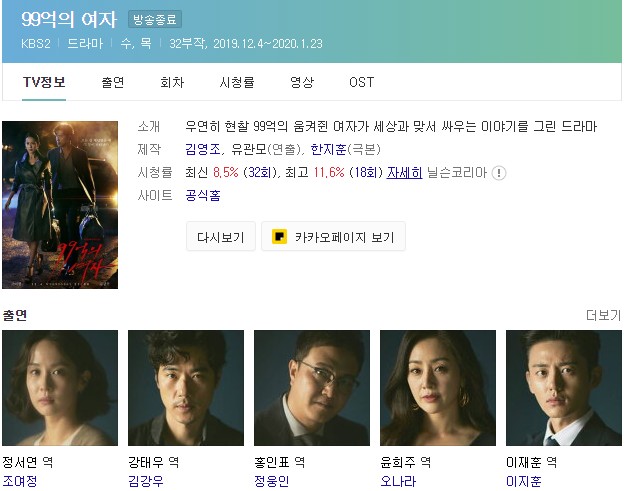Open actress 조여정 name link
The image size is (624, 491).
tap(20, 481)
